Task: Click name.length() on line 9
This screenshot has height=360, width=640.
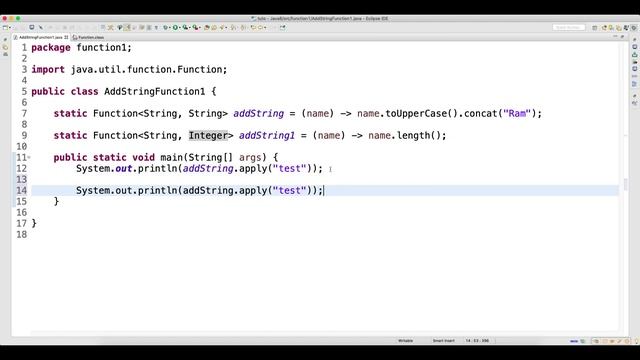Action: (x=404, y=136)
